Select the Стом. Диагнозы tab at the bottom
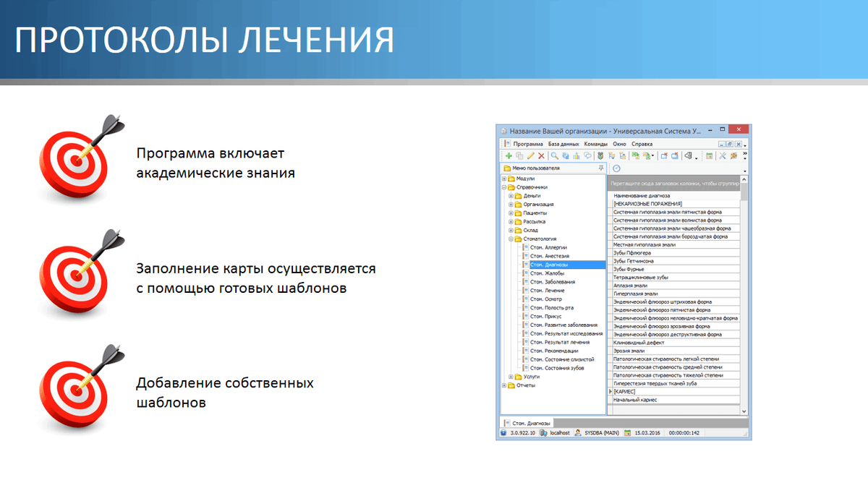Viewport: 868px width, 488px height. coord(528,421)
